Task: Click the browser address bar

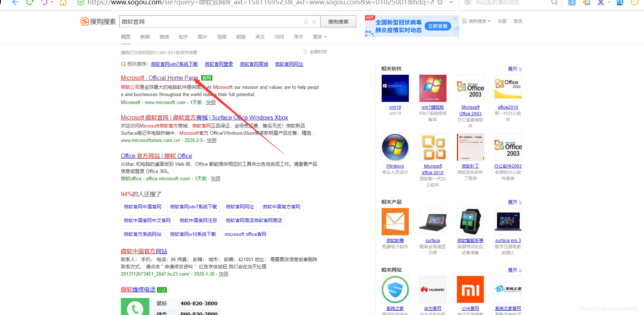Action: 260,3
